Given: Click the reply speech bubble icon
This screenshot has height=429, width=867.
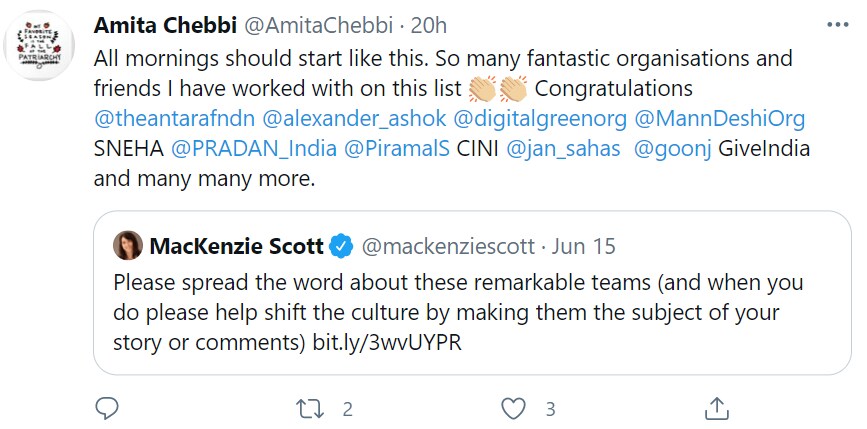Looking at the screenshot, I should pyautogui.click(x=107, y=409).
